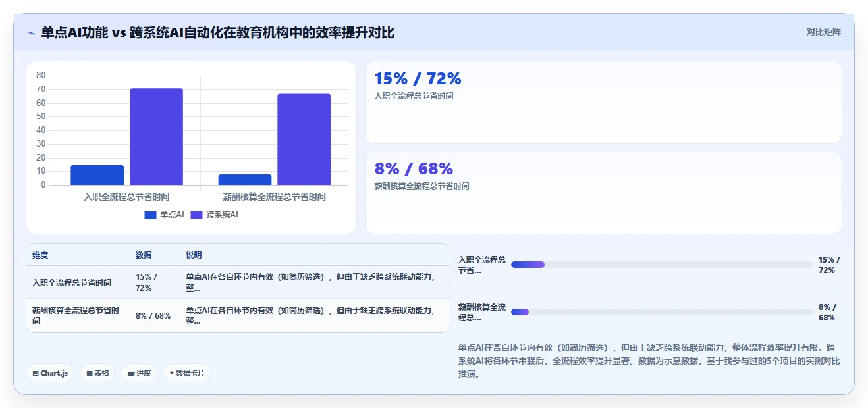Screen dimensions: 868x408
Task: Click the 入职全流程总节省时间 progress bar
Action: [x=662, y=265]
